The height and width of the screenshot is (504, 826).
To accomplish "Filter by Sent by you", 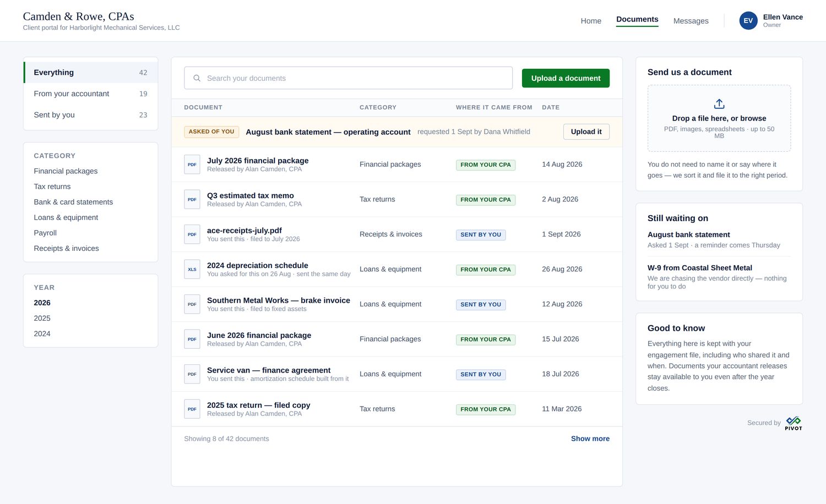I will (x=91, y=115).
